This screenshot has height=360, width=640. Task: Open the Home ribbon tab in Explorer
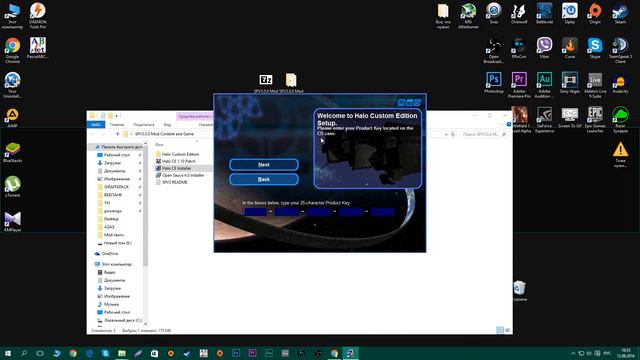tap(116, 124)
